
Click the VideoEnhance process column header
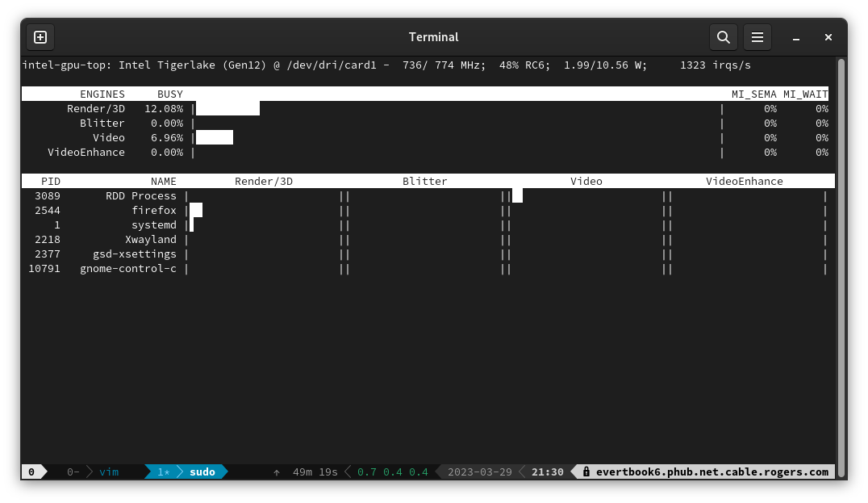pos(744,181)
